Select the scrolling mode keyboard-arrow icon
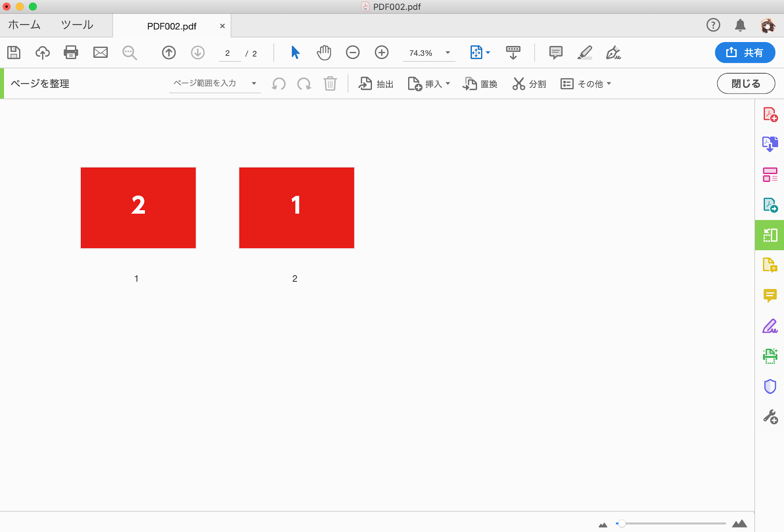784x532 pixels. (x=513, y=52)
